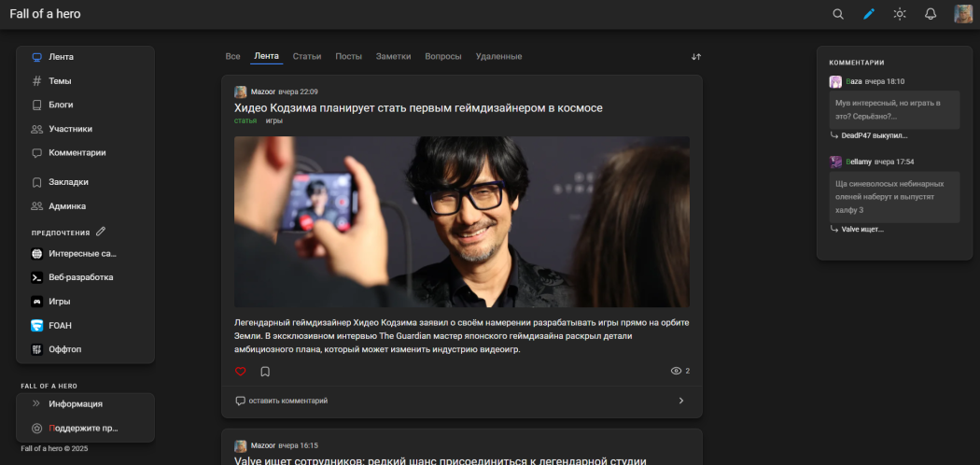Expand comments with the right chevron

(x=681, y=401)
